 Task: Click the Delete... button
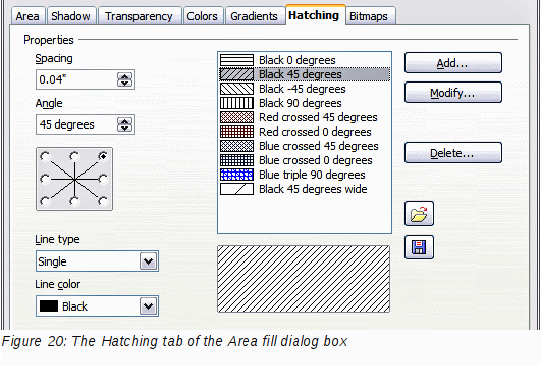[453, 153]
